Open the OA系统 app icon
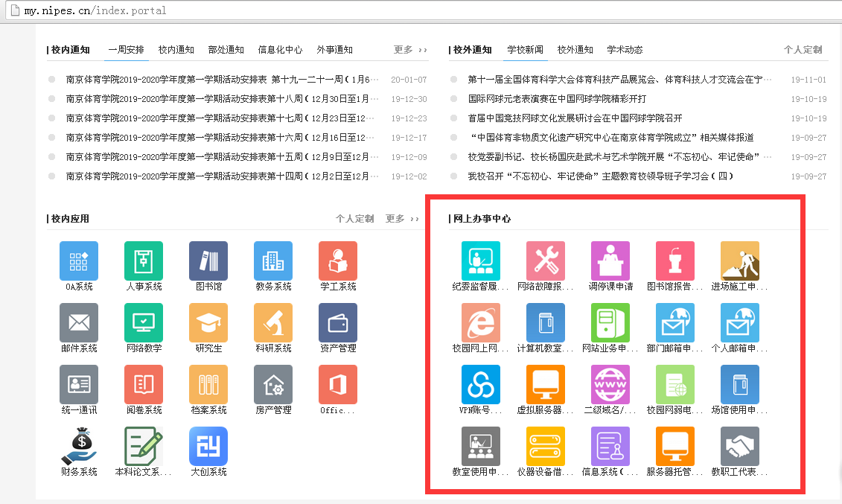The image size is (842, 504). (79, 261)
